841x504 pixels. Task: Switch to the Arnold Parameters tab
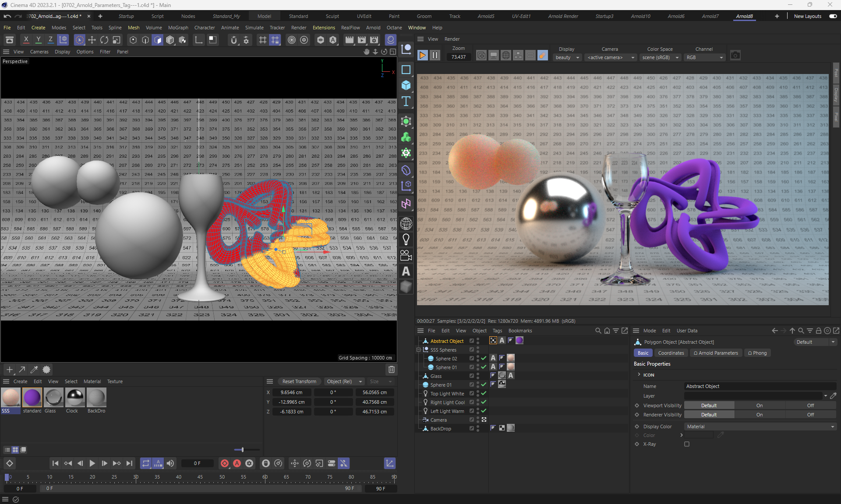pos(715,353)
